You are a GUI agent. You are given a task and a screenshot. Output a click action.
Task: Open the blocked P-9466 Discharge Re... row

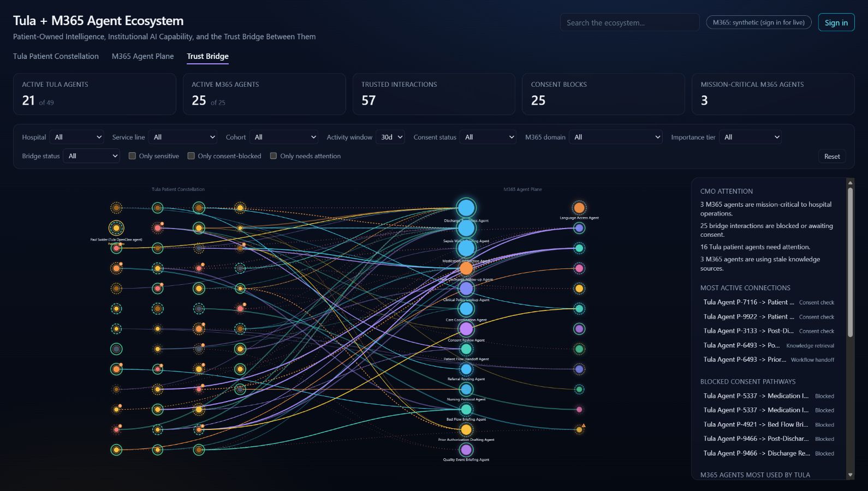[769, 453]
